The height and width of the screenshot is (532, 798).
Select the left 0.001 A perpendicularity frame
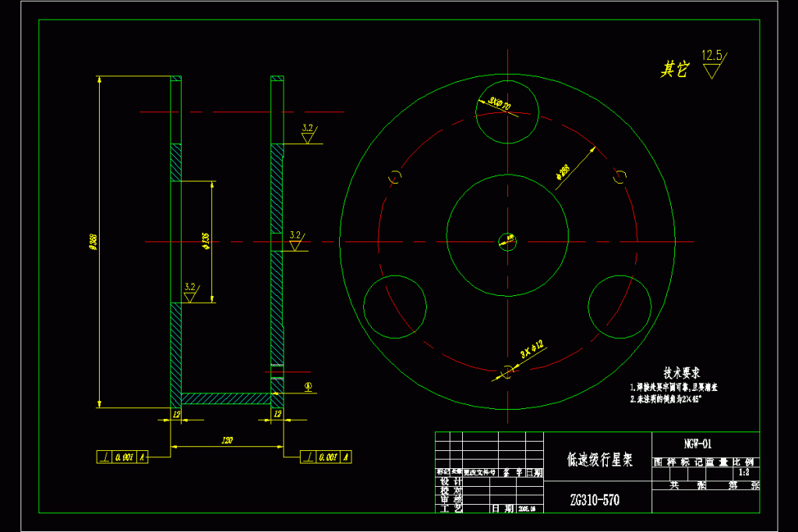[x=122, y=457]
